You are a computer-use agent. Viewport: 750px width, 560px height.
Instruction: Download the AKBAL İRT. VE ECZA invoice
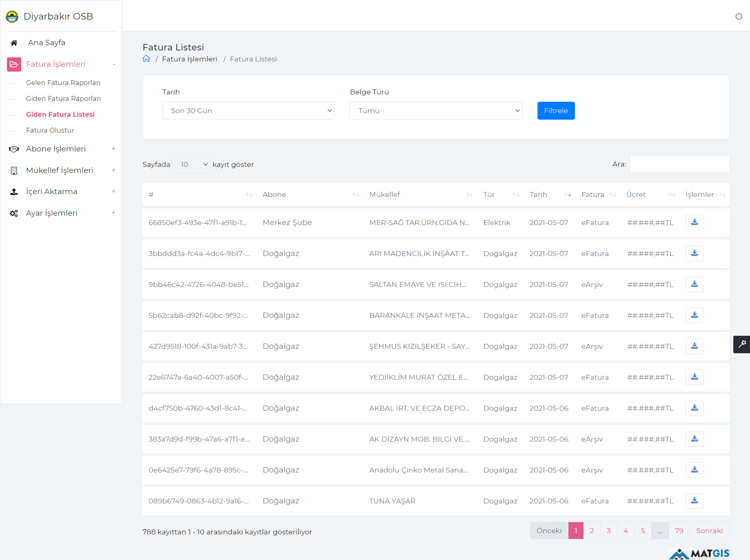click(x=694, y=408)
